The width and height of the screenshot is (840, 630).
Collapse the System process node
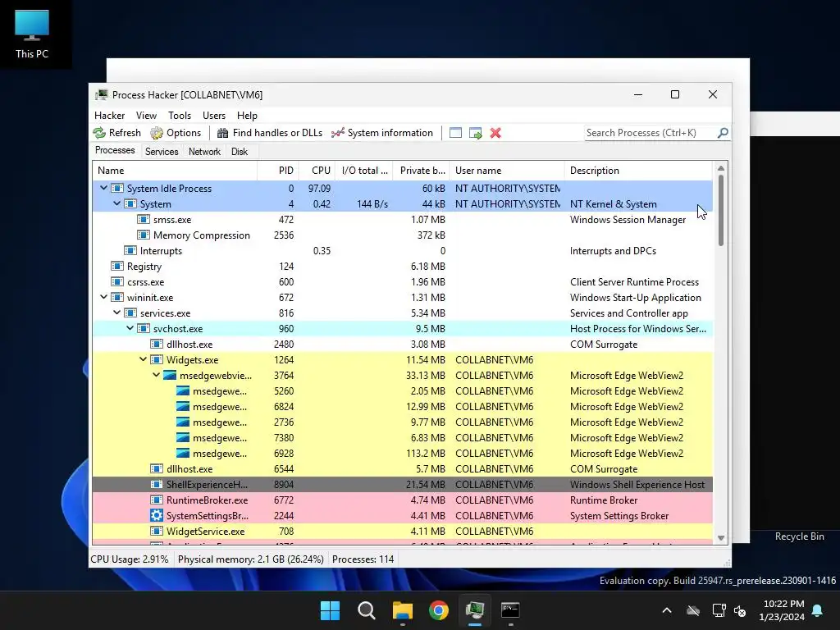[x=116, y=203]
